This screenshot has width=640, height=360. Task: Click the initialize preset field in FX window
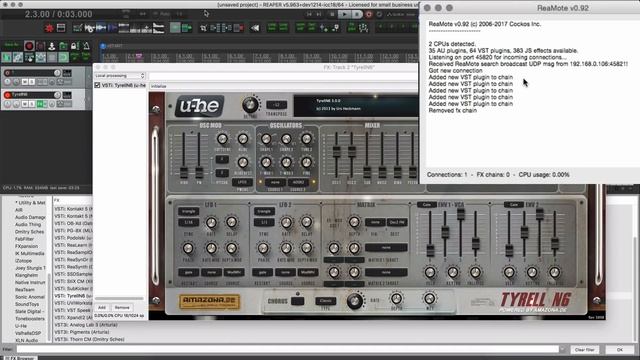[284, 86]
